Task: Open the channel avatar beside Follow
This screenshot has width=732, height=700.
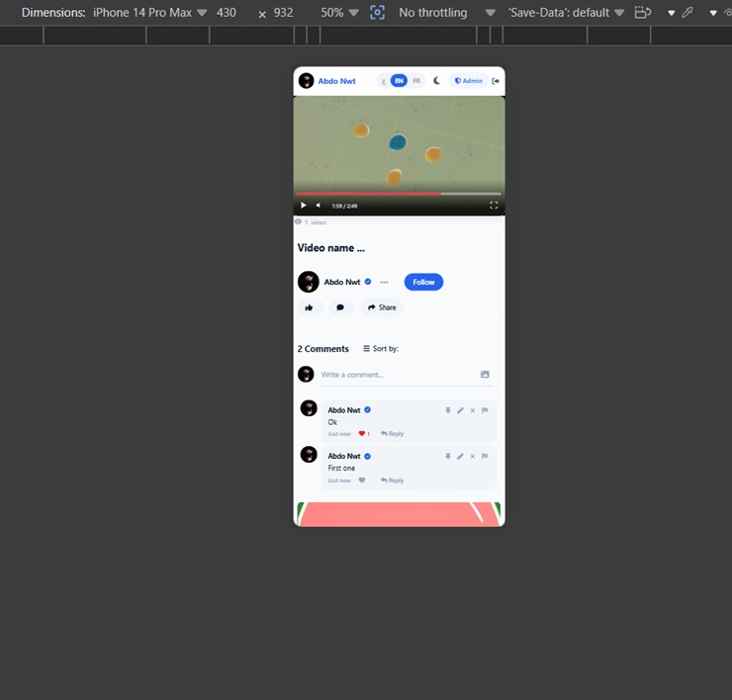Action: click(x=309, y=282)
